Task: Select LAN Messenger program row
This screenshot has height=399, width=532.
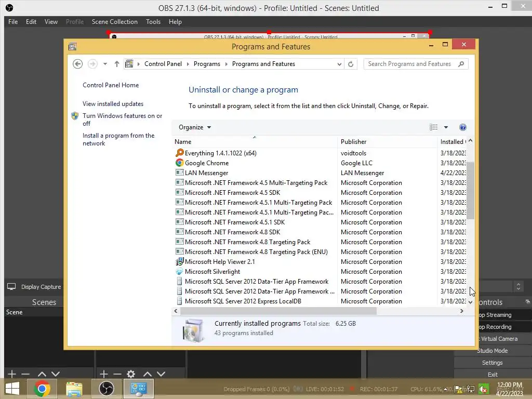Action: pos(319,172)
